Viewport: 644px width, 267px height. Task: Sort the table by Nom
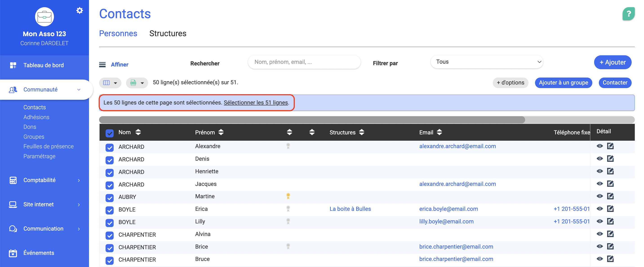click(138, 132)
